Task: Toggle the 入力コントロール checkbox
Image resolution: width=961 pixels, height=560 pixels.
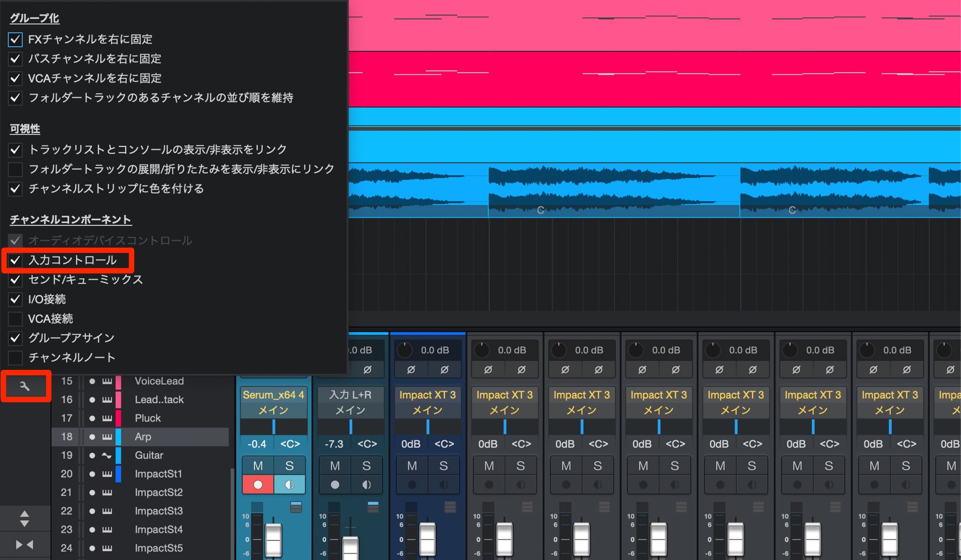Action: (x=16, y=260)
